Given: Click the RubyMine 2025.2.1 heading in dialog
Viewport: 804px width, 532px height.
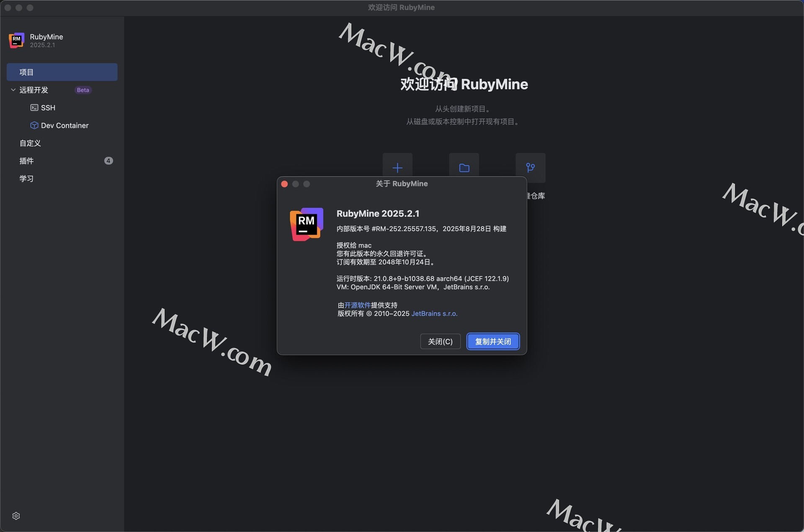Looking at the screenshot, I should click(378, 213).
